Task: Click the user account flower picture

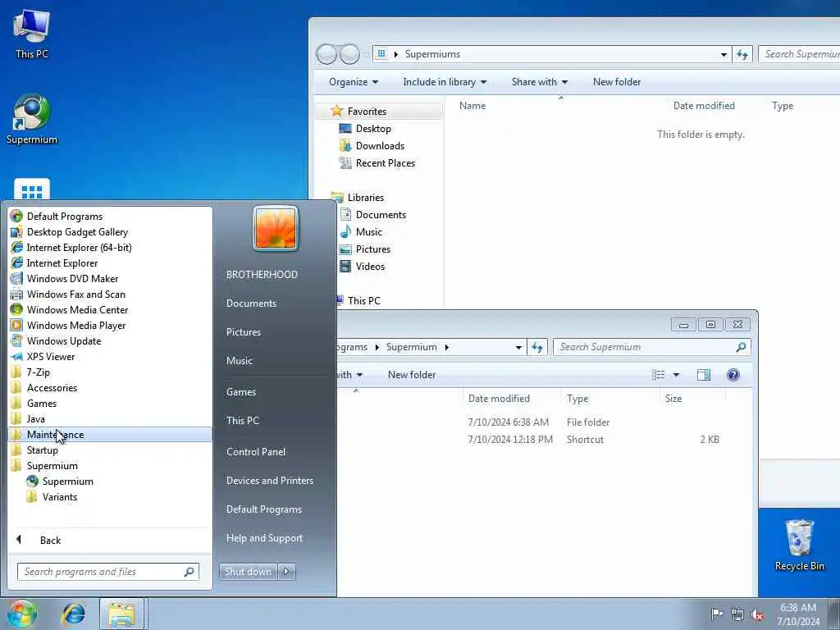Action: click(276, 229)
